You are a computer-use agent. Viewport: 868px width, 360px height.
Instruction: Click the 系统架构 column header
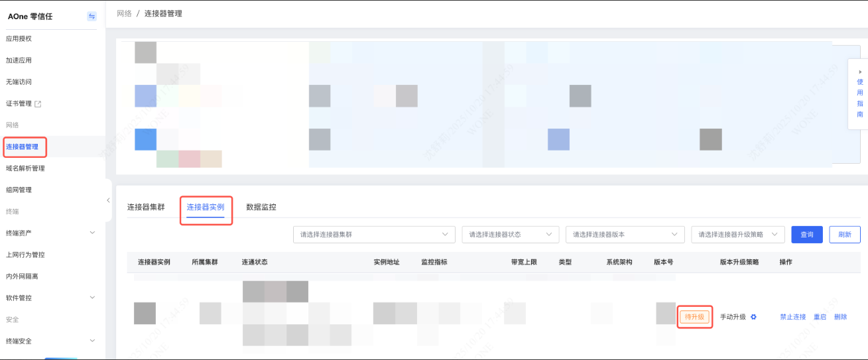619,263
